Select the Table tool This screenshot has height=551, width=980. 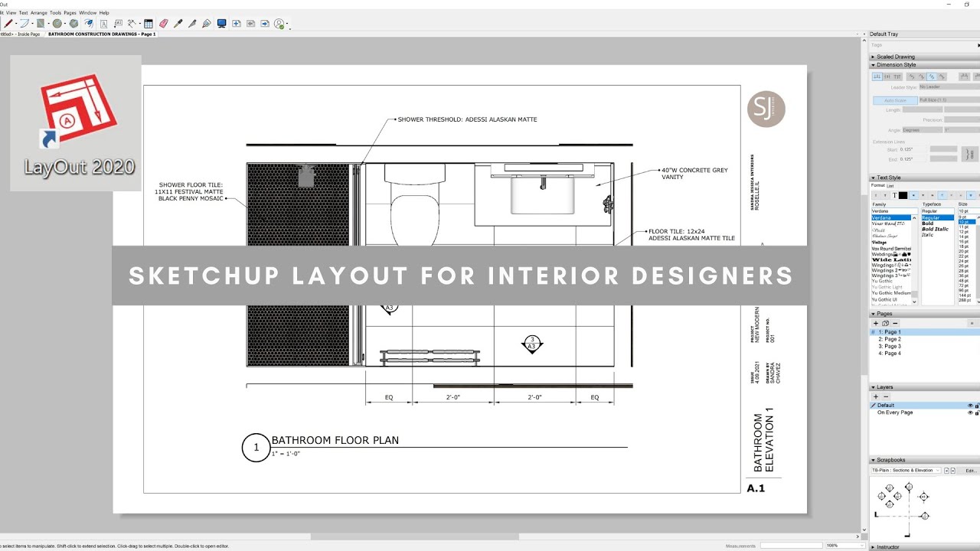point(149,24)
